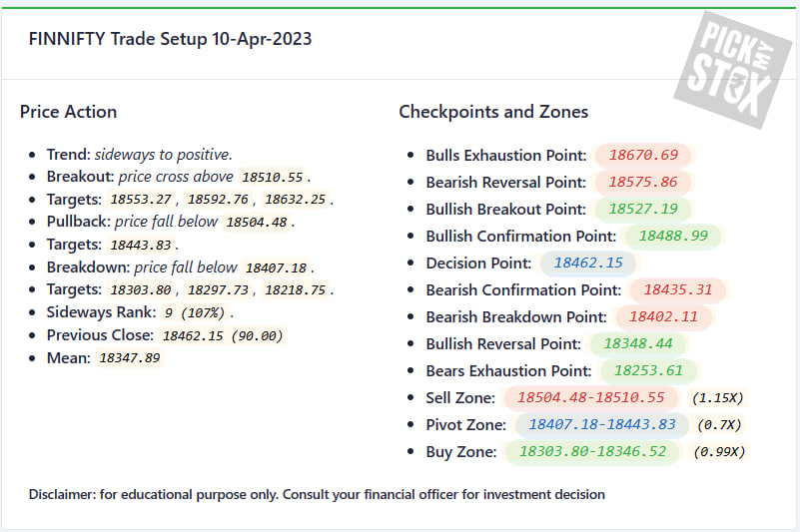Click the Buy Zone multiplier (0.99X)
800x532 pixels.
[x=719, y=452]
